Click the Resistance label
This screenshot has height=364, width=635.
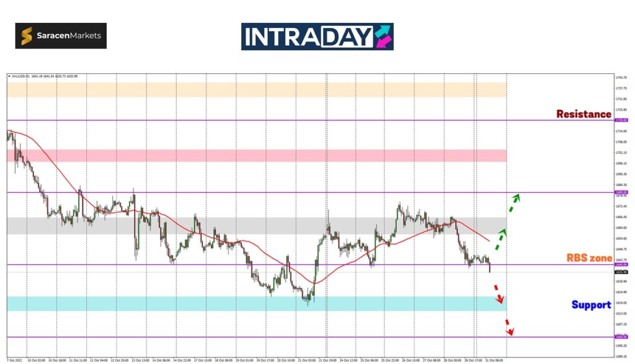tap(583, 114)
